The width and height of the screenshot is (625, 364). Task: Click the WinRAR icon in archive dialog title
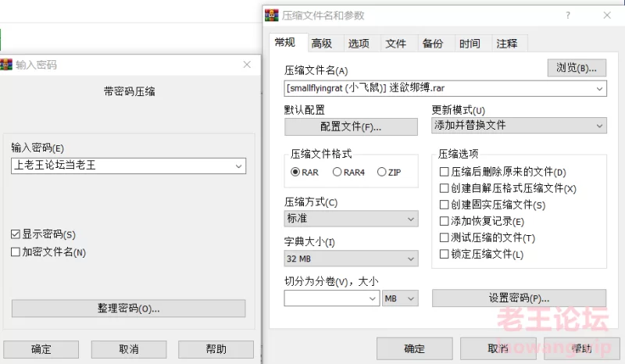(x=272, y=16)
